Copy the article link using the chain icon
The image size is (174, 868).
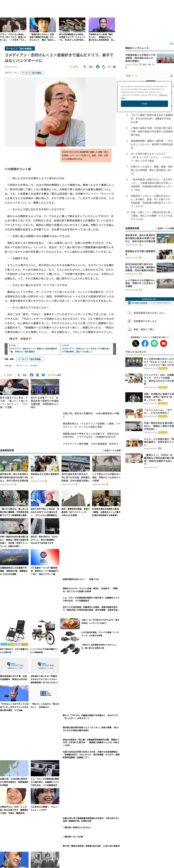pyautogui.click(x=109, y=67)
